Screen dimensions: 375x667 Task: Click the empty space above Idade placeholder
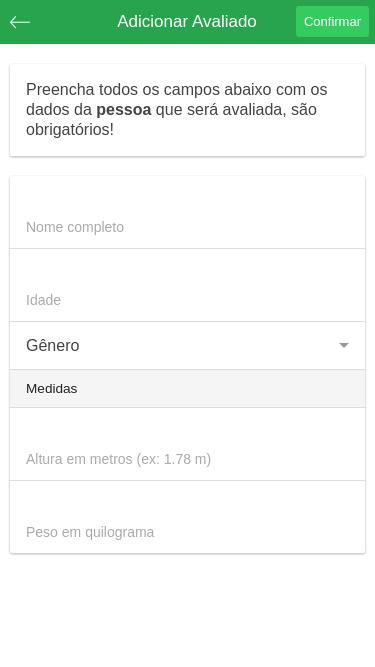point(188,269)
